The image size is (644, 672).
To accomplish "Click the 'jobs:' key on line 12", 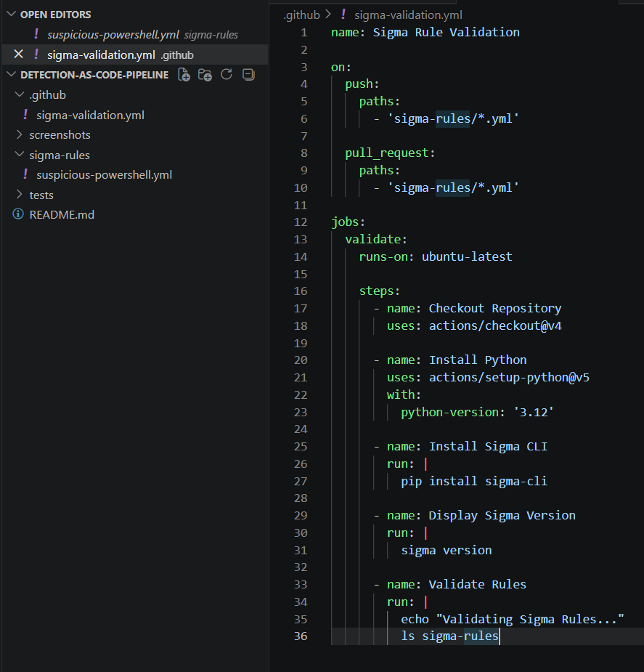I will click(348, 222).
